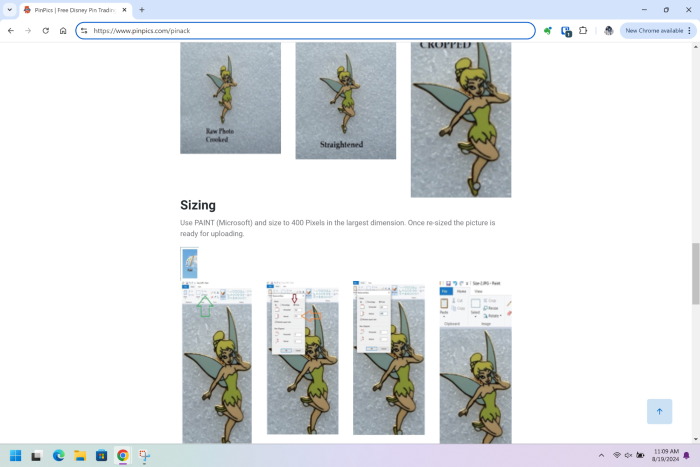The image size is (700, 467).
Task: Open Task View from the taskbar
Action: point(37,455)
